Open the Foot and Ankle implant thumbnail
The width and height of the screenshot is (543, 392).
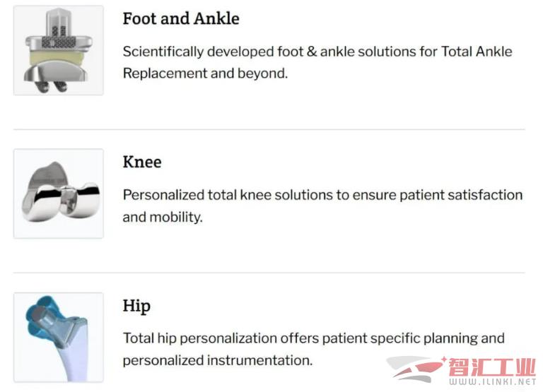(x=59, y=50)
